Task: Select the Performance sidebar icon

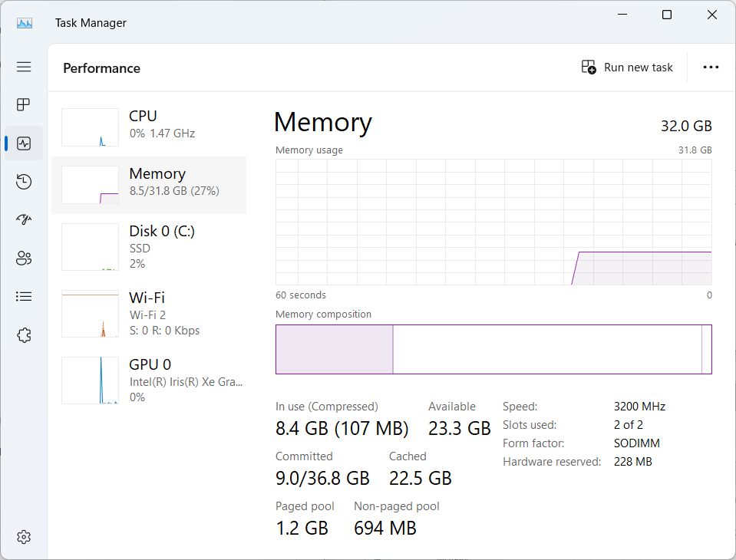Action: tap(24, 143)
